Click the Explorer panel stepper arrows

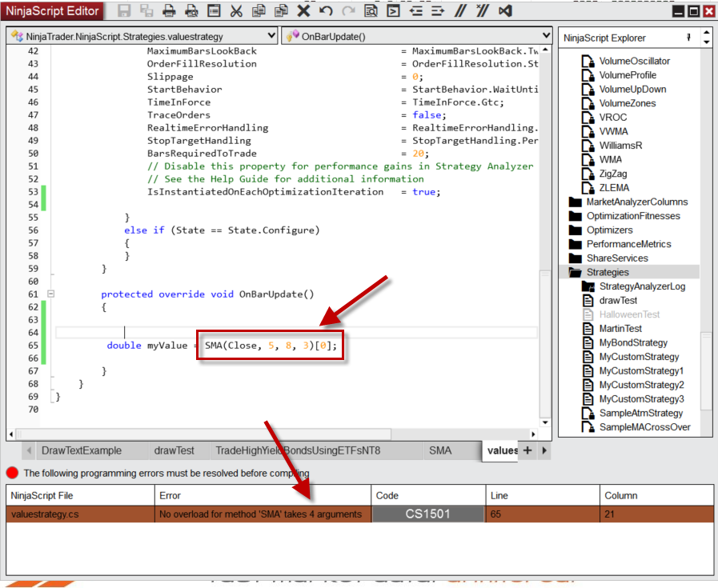point(707,37)
